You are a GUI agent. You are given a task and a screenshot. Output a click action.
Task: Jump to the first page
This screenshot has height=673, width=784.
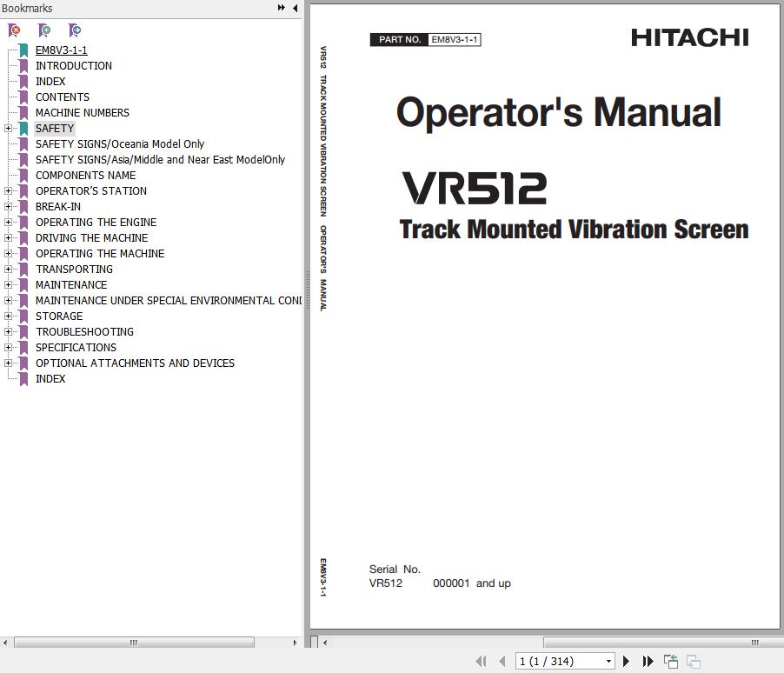click(x=481, y=662)
